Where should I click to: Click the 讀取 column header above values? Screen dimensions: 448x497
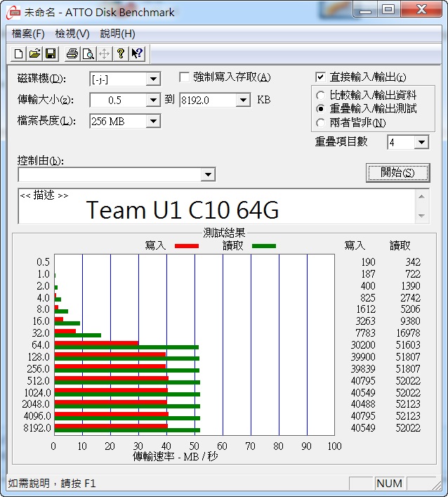(400, 245)
